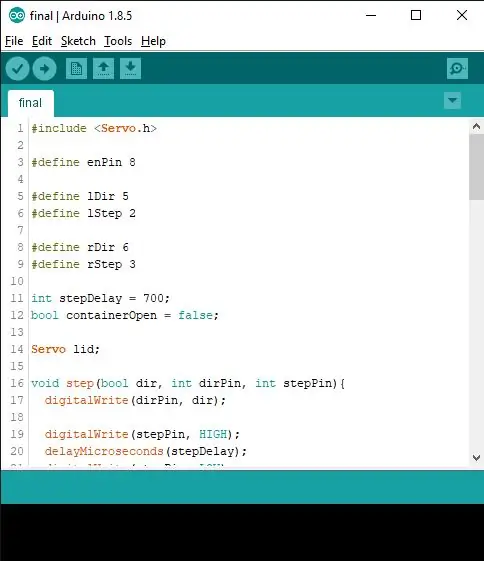Open the Serial Monitor magnifier icon
Viewport: 484px width, 561px height.
tap(457, 68)
